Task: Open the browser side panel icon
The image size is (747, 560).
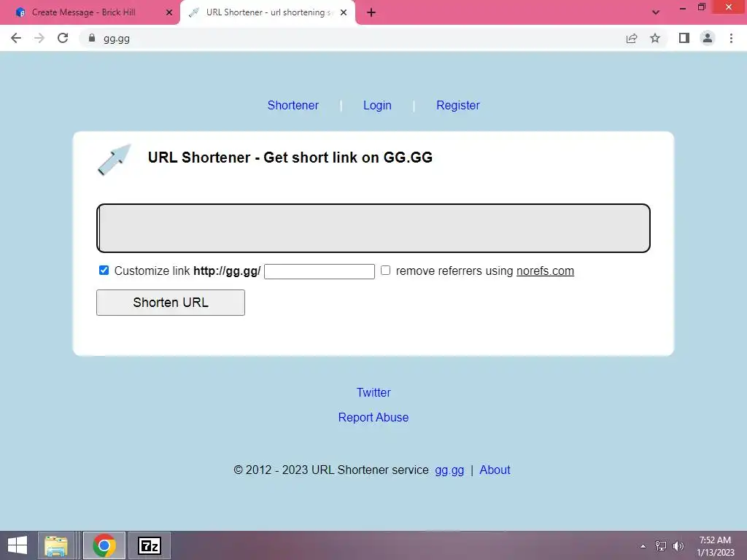Action: point(684,38)
